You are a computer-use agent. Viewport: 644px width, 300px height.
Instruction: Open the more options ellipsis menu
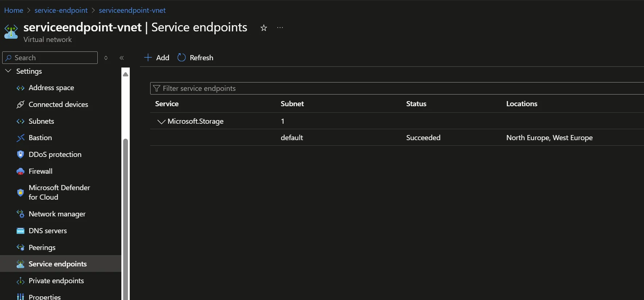coord(280,28)
